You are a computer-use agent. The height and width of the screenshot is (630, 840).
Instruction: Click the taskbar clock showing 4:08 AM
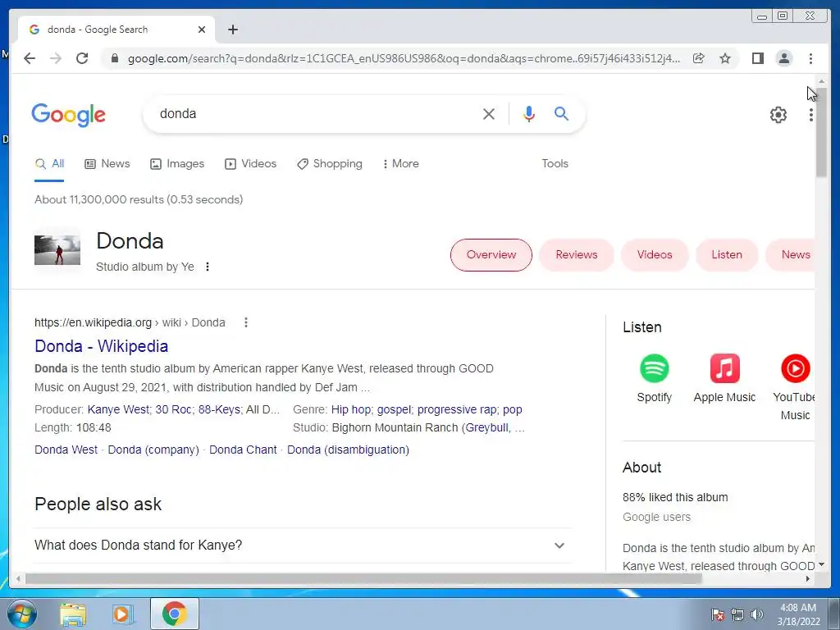pyautogui.click(x=798, y=614)
